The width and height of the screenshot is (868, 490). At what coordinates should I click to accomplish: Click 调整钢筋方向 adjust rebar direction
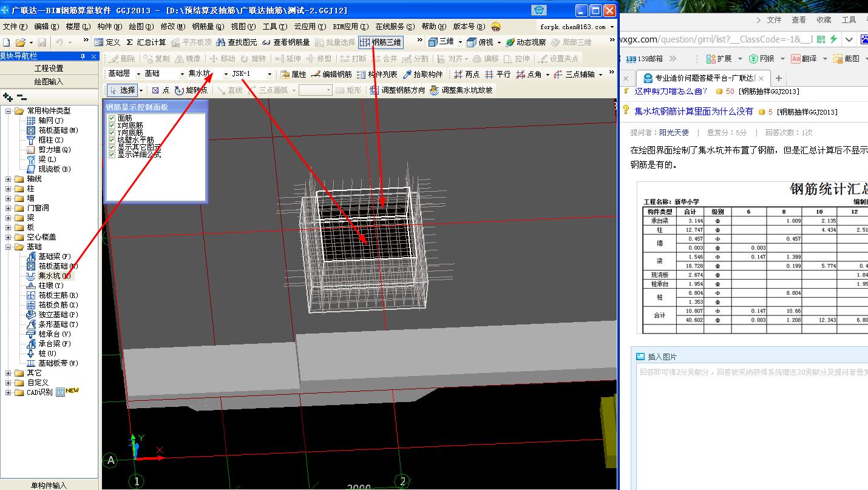397,90
